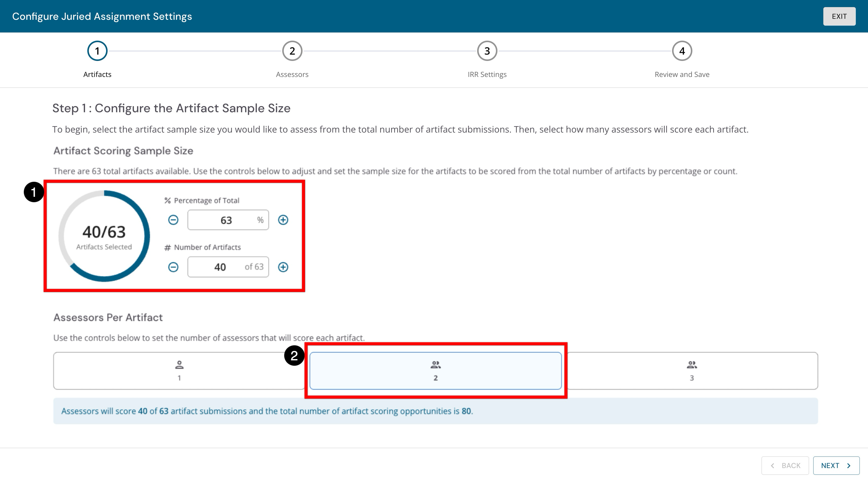Image resolution: width=868 pixels, height=483 pixels.
Task: Go to step 1 Artifacts circle
Action: pyautogui.click(x=97, y=51)
